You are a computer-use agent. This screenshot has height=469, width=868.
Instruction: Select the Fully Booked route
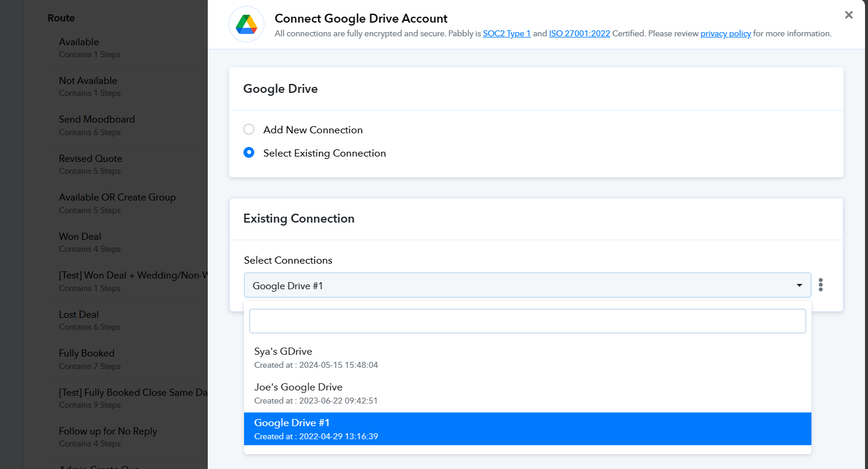coord(86,354)
